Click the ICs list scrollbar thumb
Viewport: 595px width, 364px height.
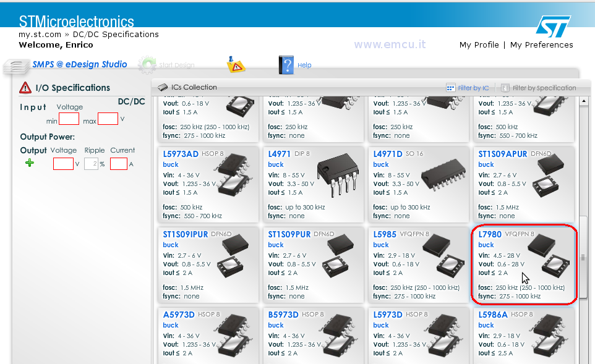(x=583, y=257)
